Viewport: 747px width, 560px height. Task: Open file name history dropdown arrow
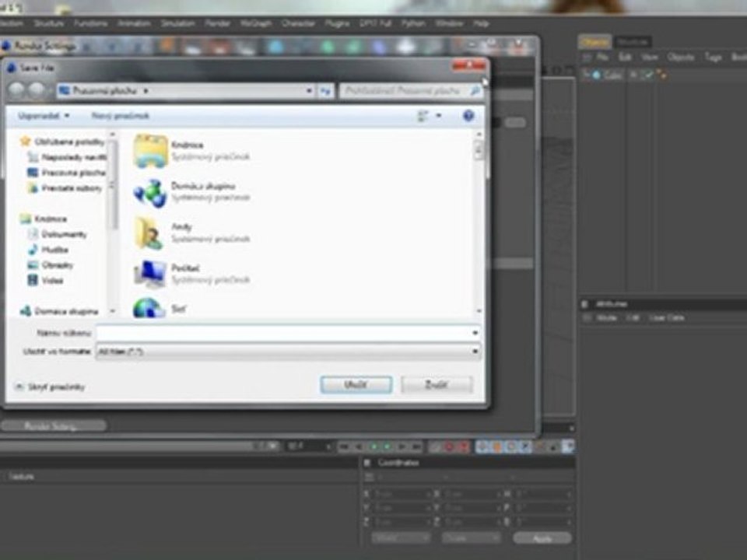click(x=475, y=333)
